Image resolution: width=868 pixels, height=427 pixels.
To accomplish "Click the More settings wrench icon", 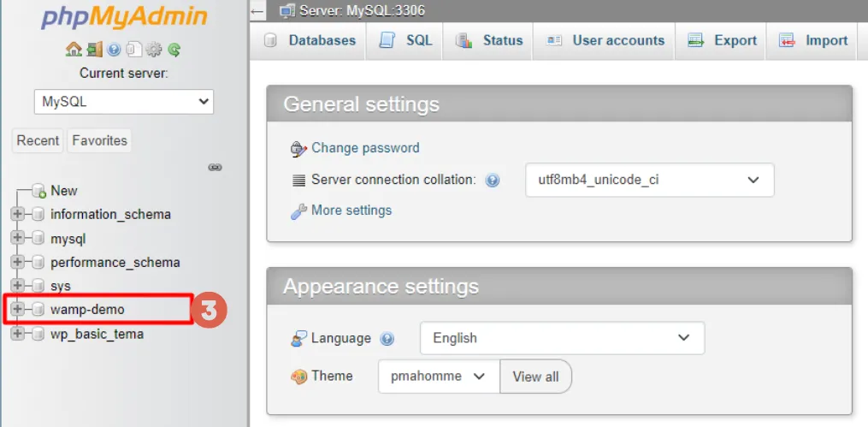I will click(299, 211).
